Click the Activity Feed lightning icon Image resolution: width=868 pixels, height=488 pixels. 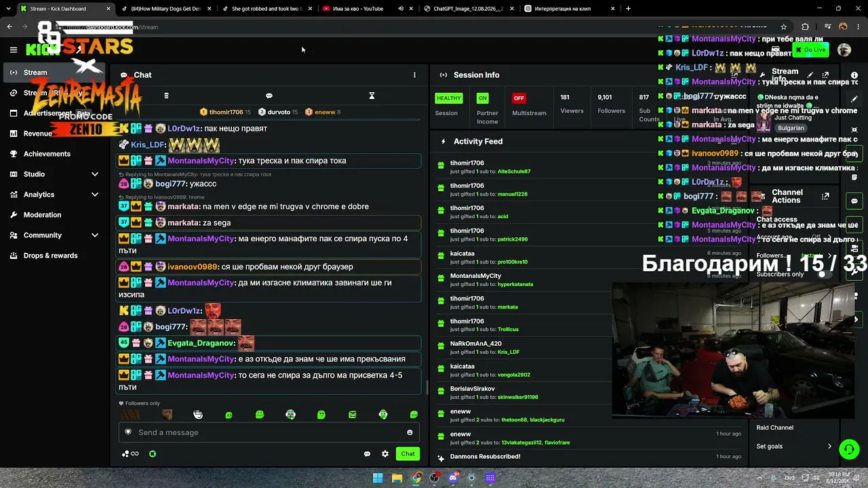pyautogui.click(x=443, y=142)
